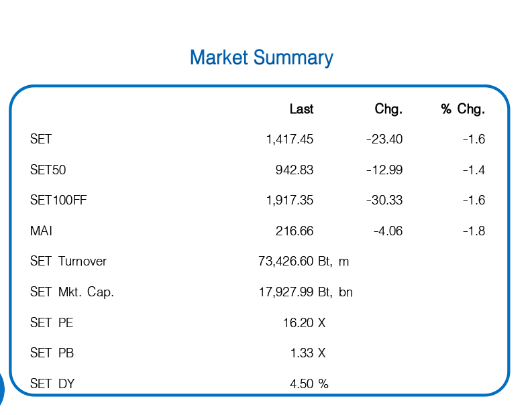Select the SET PE label
Image resolution: width=532 pixels, height=415 pixels.
point(52,322)
